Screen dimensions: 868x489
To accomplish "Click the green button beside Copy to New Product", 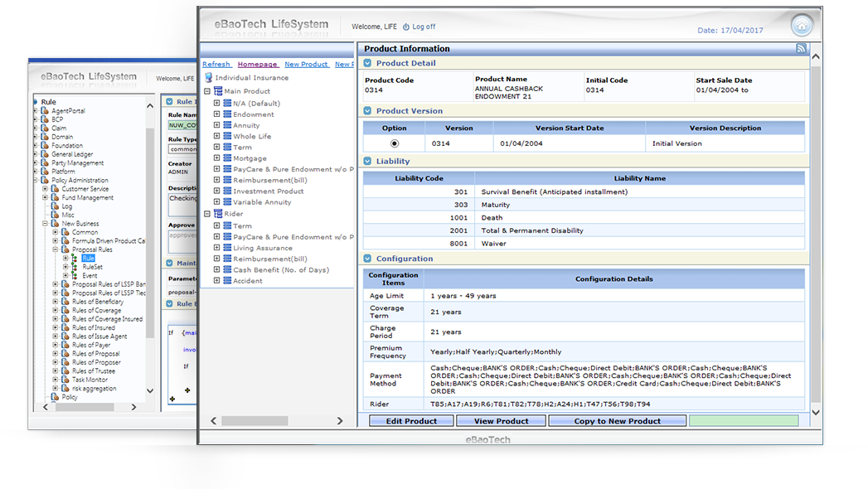I will 744,421.
